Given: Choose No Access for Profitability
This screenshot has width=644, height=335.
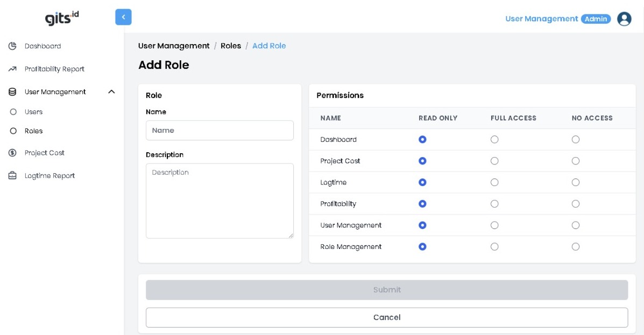Looking at the screenshot, I should pyautogui.click(x=576, y=204).
